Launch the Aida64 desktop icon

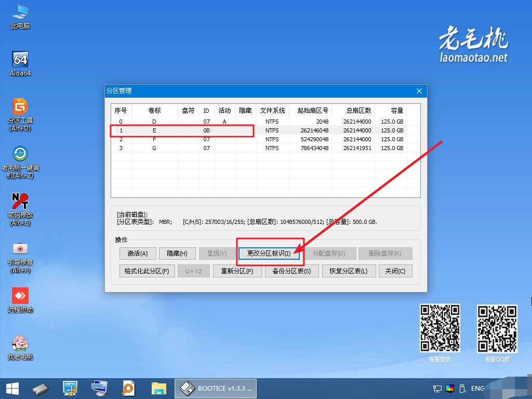click(x=20, y=64)
